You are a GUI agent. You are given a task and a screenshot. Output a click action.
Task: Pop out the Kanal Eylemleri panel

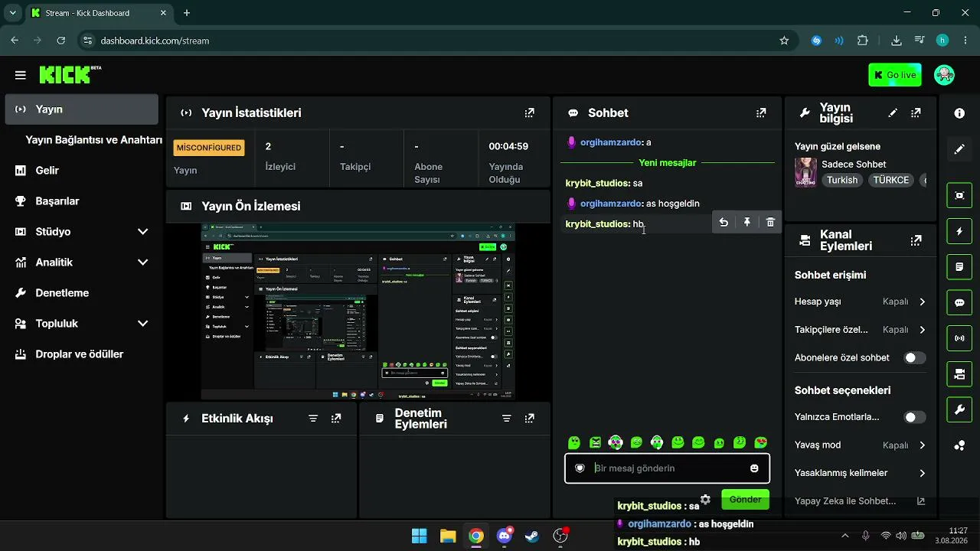coord(916,240)
